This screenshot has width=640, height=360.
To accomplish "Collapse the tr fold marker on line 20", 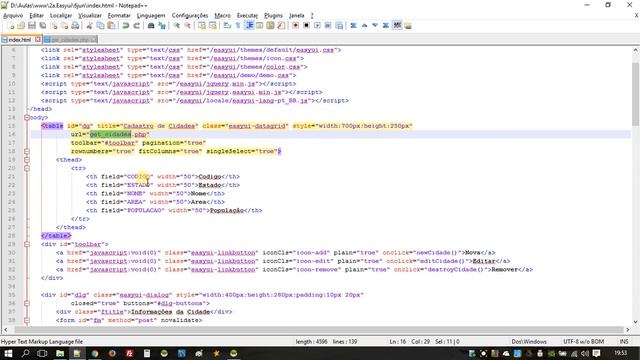I will tap(27, 168).
